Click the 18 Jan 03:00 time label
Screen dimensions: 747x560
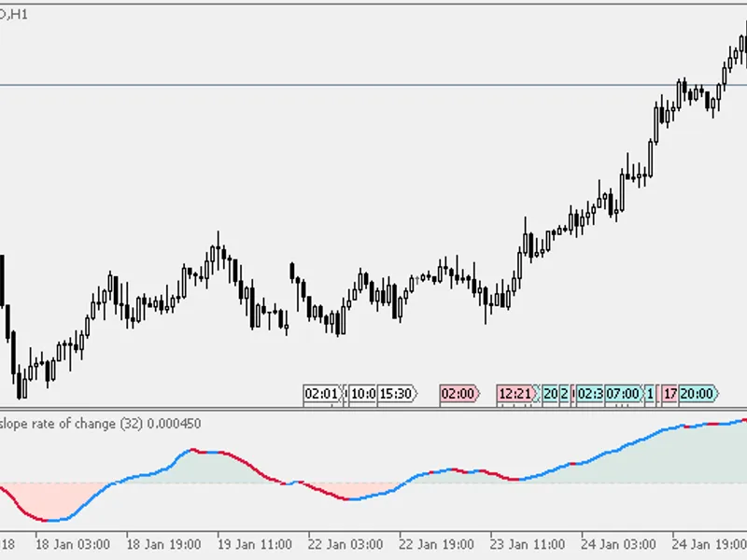[73, 544]
